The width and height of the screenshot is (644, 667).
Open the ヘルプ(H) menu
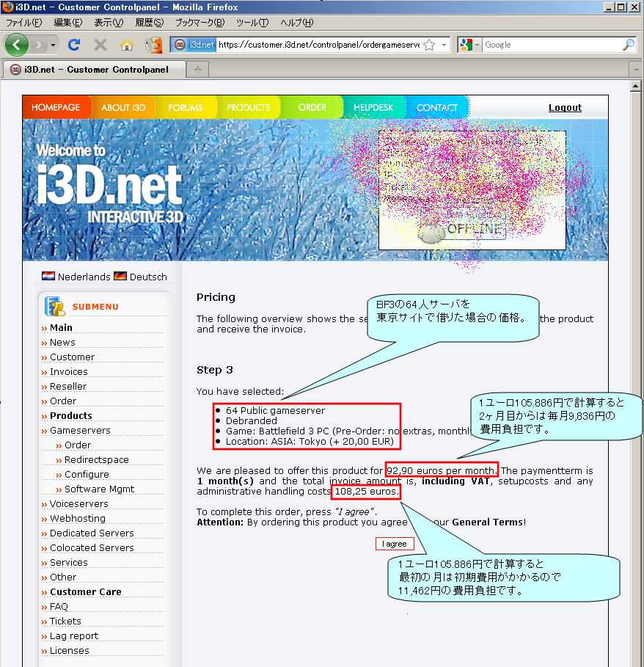[297, 23]
